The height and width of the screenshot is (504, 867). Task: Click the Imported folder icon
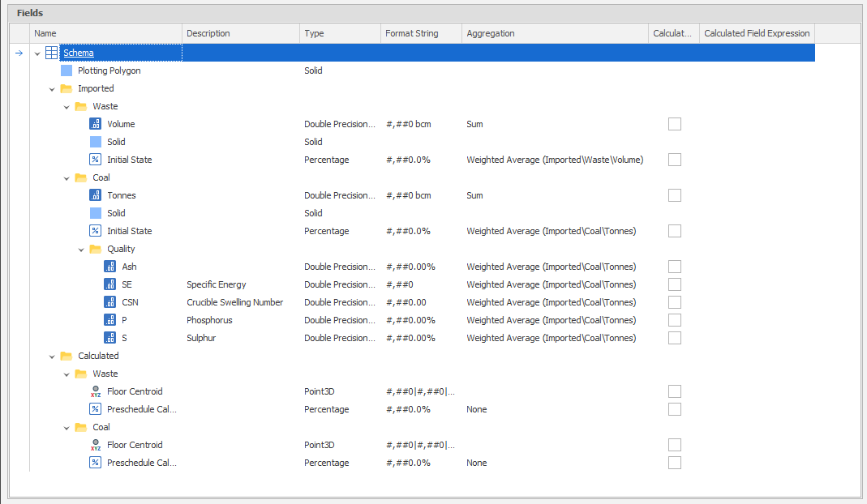tap(67, 88)
